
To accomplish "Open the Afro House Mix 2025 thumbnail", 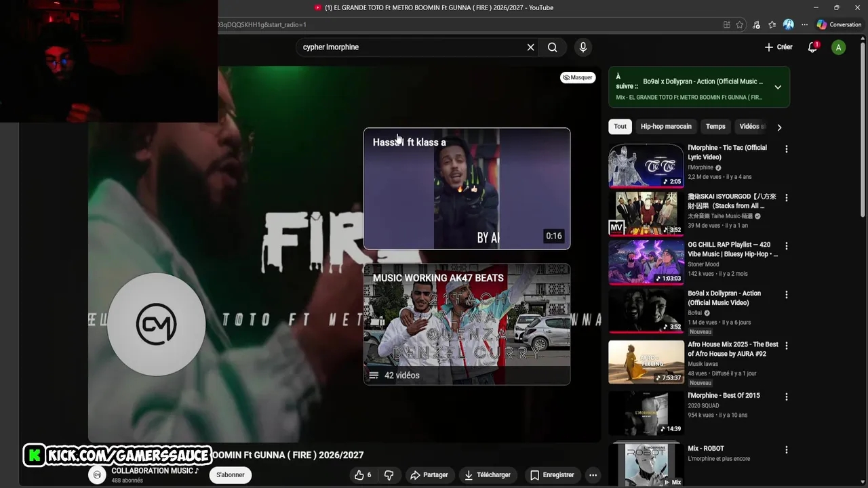I will coord(646,362).
